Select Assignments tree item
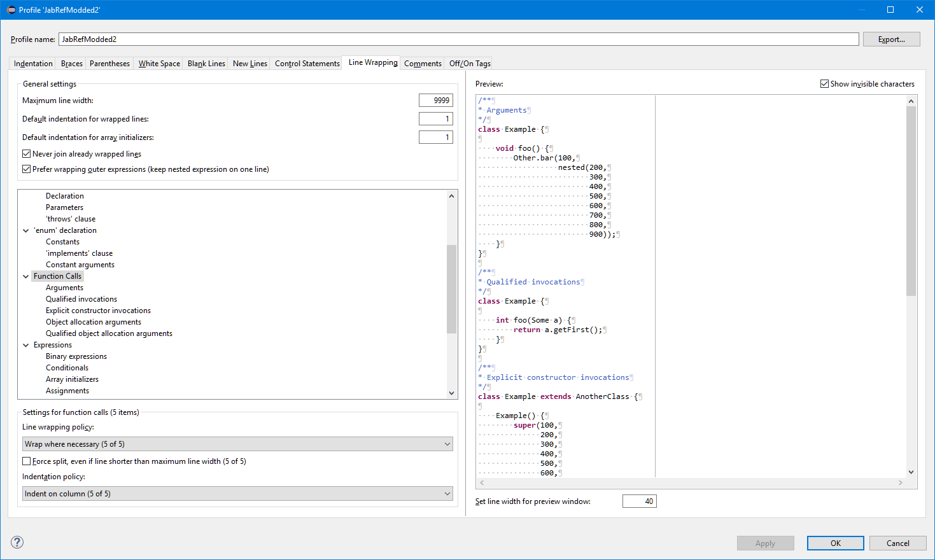The width and height of the screenshot is (935, 560). [x=67, y=391]
